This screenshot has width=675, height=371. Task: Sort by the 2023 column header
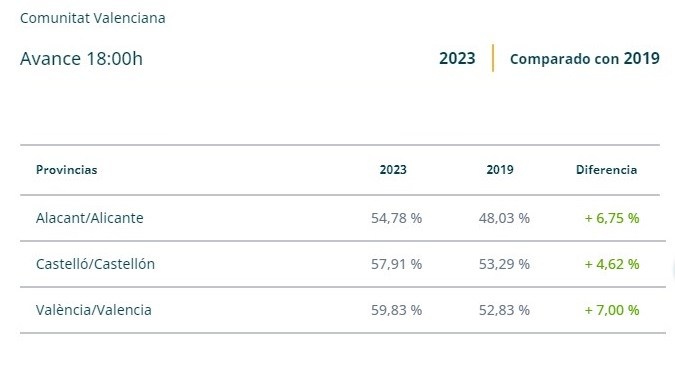(x=393, y=170)
